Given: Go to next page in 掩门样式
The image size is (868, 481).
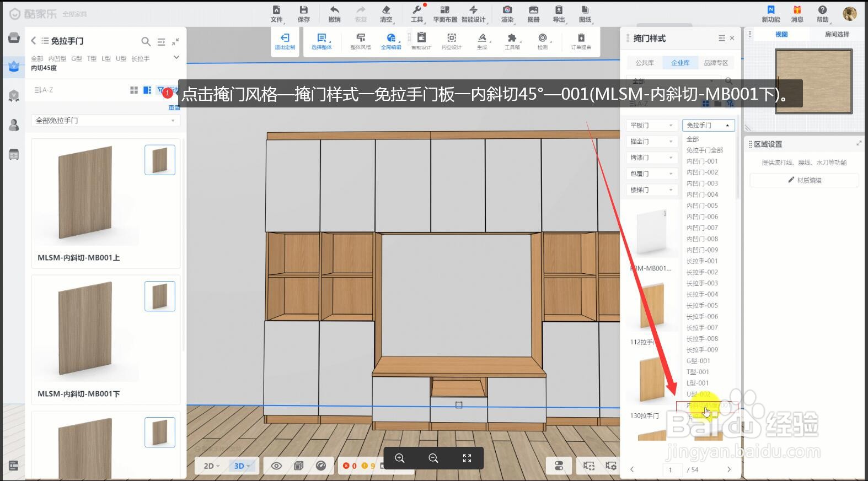Looking at the screenshot, I should (729, 469).
